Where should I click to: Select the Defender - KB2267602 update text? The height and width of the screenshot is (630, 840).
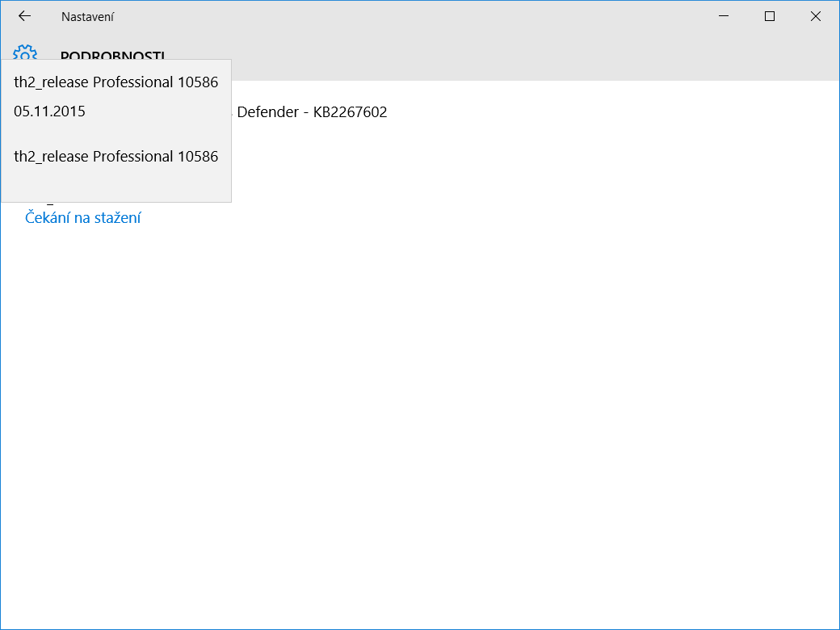[x=312, y=112]
